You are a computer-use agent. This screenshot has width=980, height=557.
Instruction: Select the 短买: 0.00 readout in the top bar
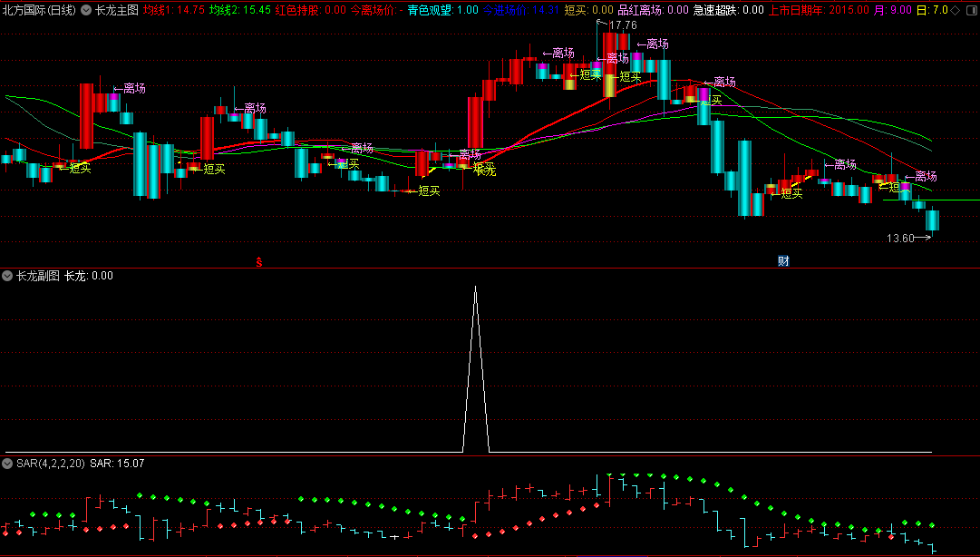[x=588, y=10]
